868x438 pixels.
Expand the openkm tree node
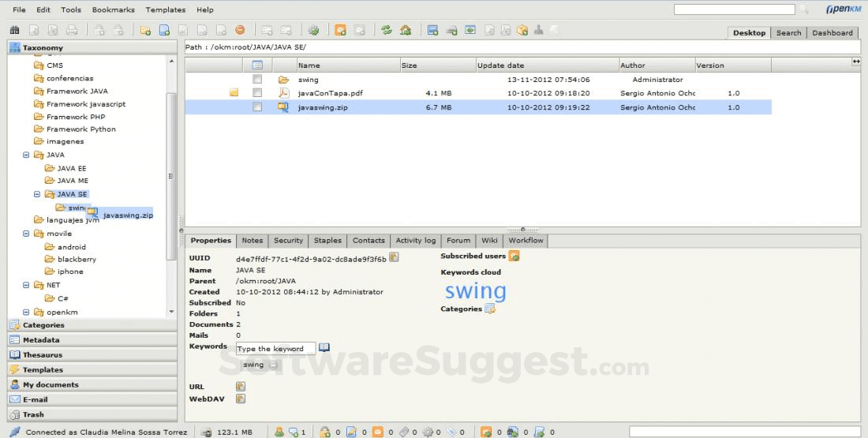click(x=26, y=313)
